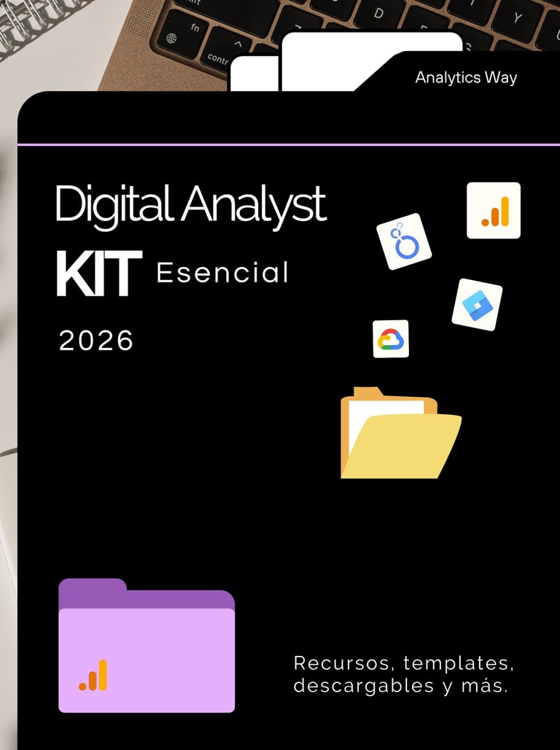Click the small white folder tab
560x750 pixels.
255,73
